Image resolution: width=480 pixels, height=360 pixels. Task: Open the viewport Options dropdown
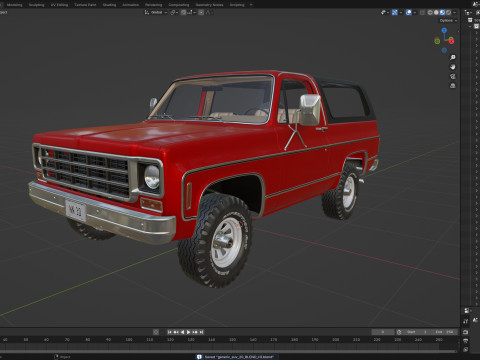pyautogui.click(x=448, y=20)
